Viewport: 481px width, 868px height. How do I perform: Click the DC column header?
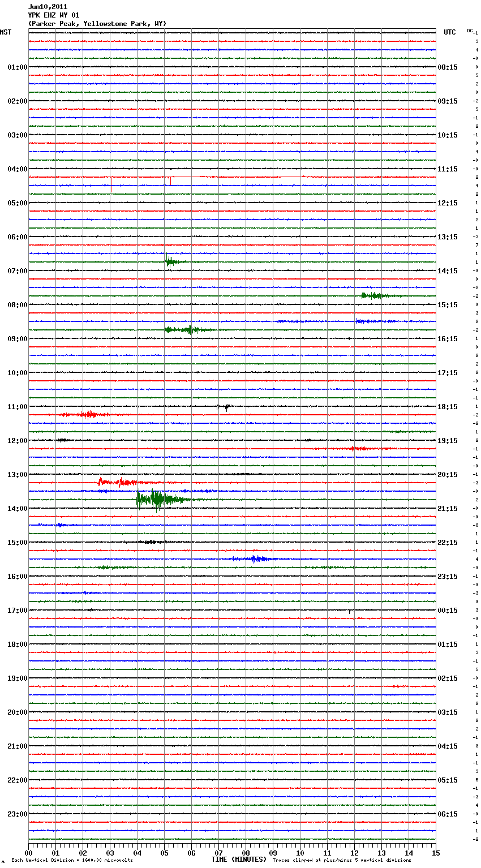[470, 30]
